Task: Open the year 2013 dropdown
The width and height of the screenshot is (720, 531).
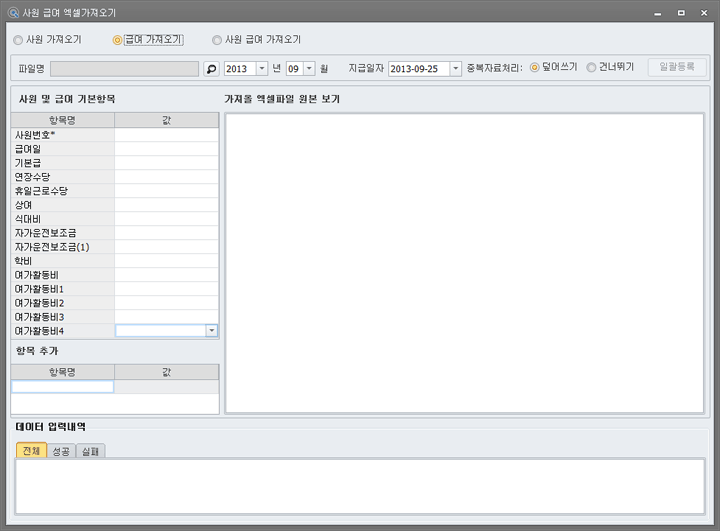Action: coord(262,69)
